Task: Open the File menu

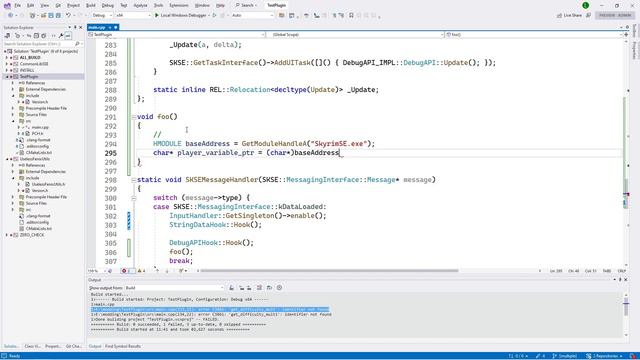Action: (18, 5)
